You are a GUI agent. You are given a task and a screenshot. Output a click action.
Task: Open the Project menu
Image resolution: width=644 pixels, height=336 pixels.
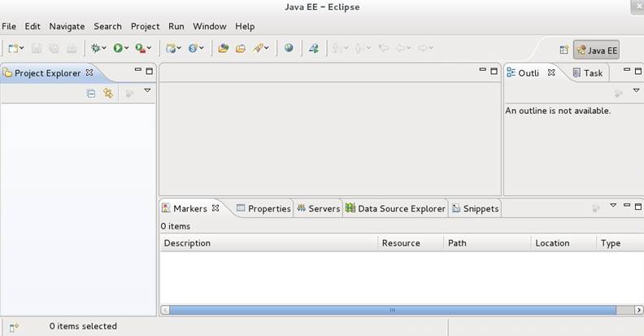point(145,26)
